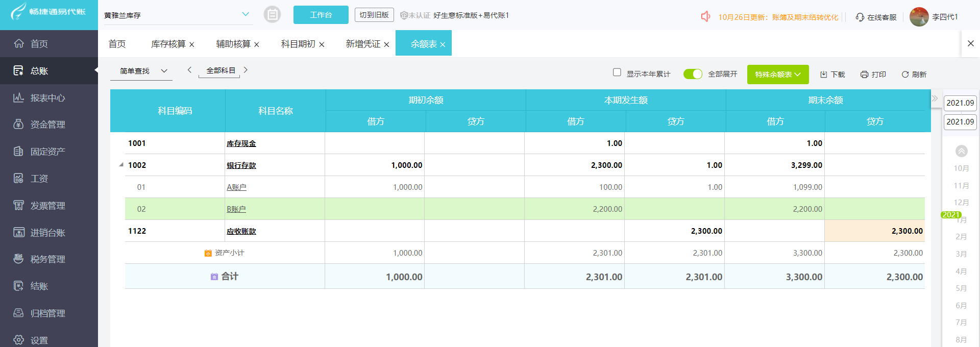Open the A账户 link
980x347 pixels.
tap(236, 187)
